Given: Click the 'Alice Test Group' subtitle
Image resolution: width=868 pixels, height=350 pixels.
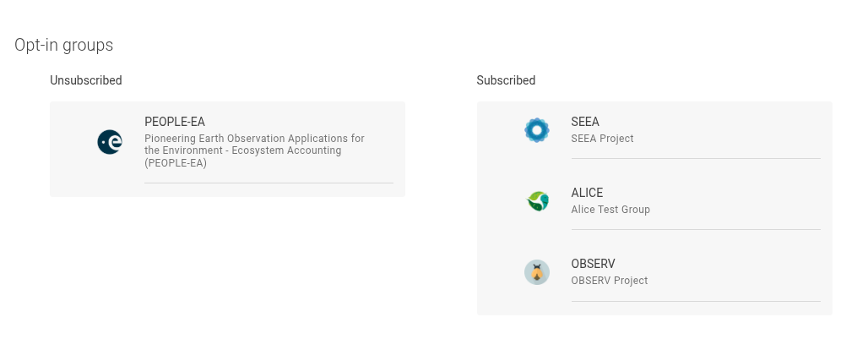Looking at the screenshot, I should 610,210.
